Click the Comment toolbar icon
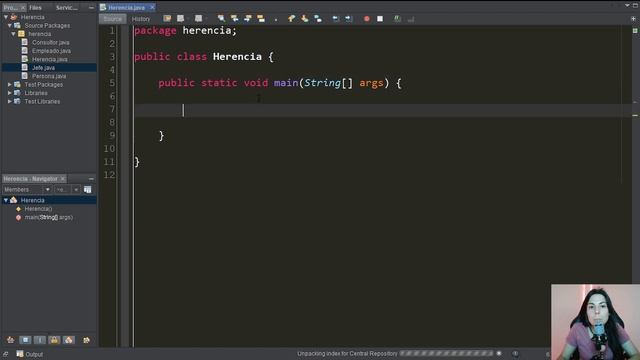 (x=397, y=18)
